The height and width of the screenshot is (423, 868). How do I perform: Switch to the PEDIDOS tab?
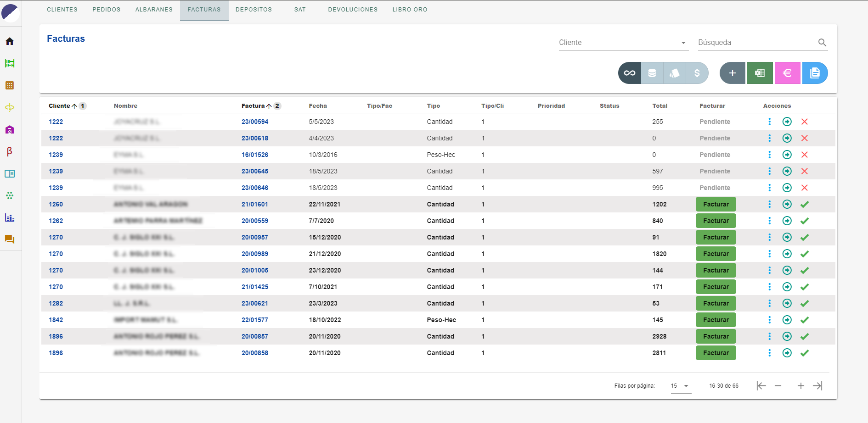pyautogui.click(x=107, y=10)
